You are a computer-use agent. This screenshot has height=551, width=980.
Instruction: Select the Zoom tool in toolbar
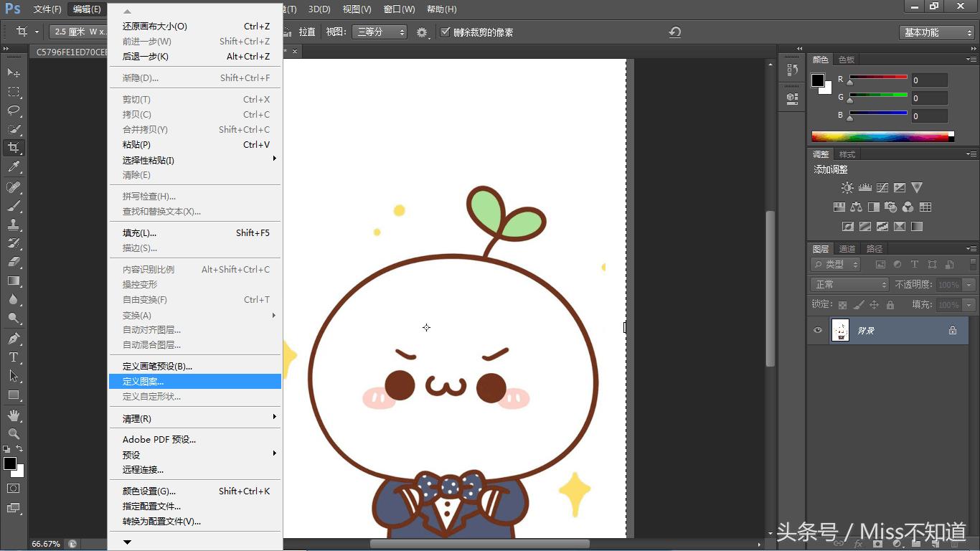14,434
